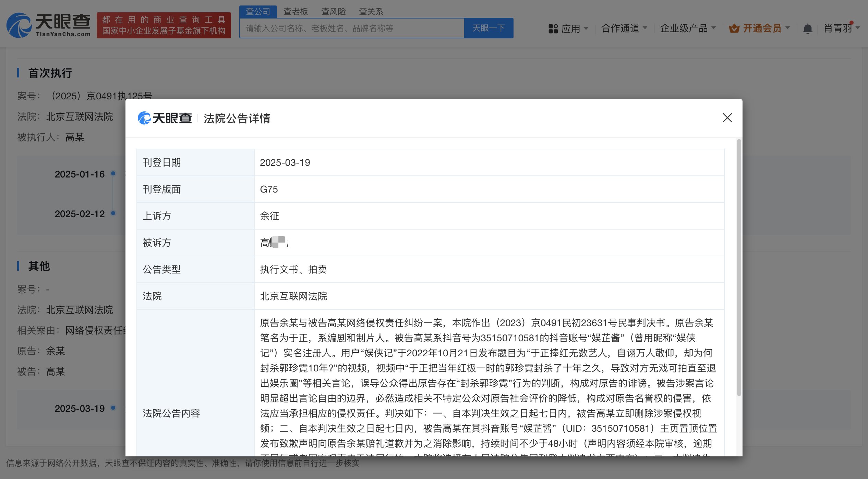
Task: Open the notification bell
Action: pos(808,28)
